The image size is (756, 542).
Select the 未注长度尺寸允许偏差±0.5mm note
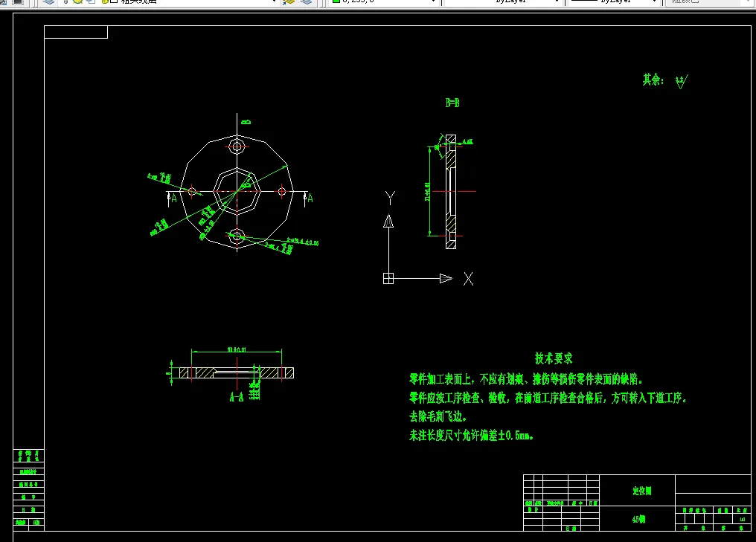(472, 436)
